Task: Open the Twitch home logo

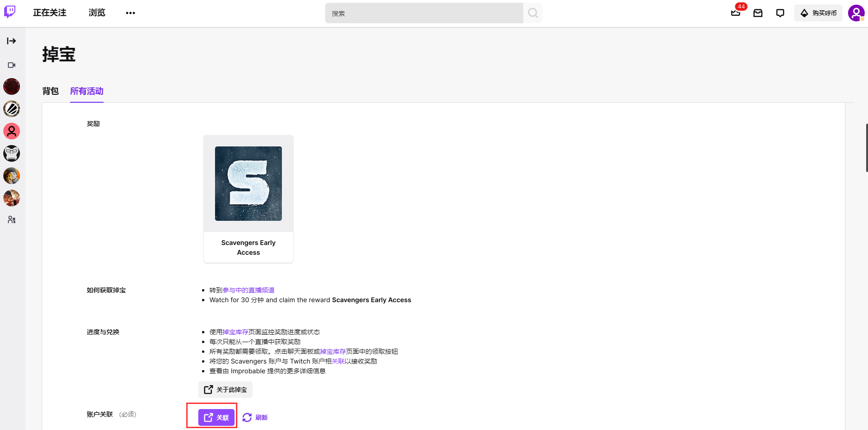Action: coord(10,12)
